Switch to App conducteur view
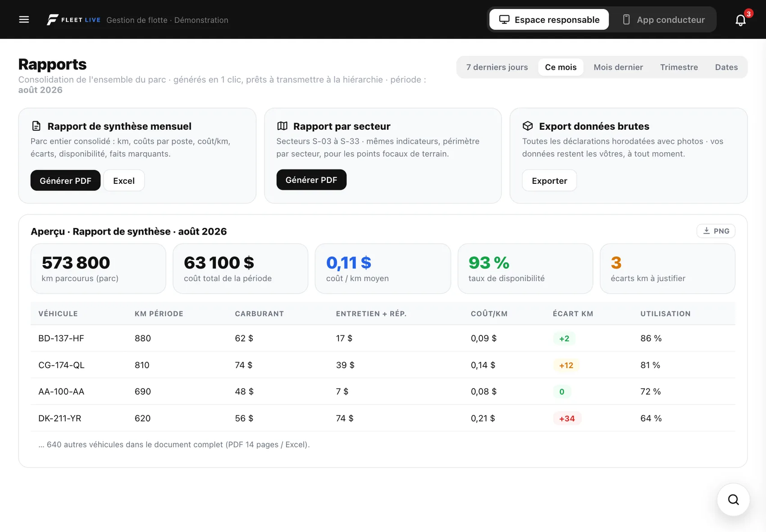 click(x=663, y=20)
